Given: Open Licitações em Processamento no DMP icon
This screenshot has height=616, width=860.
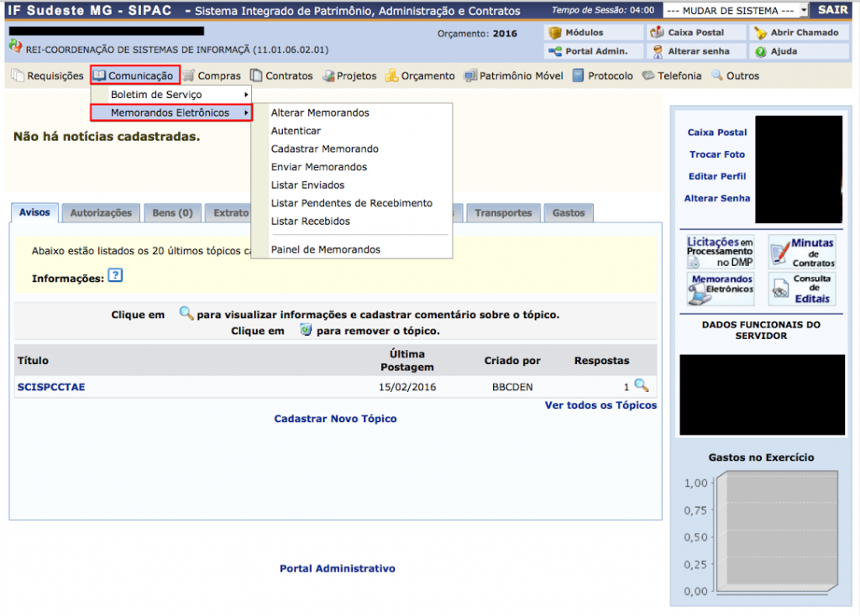Looking at the screenshot, I should 720,252.
